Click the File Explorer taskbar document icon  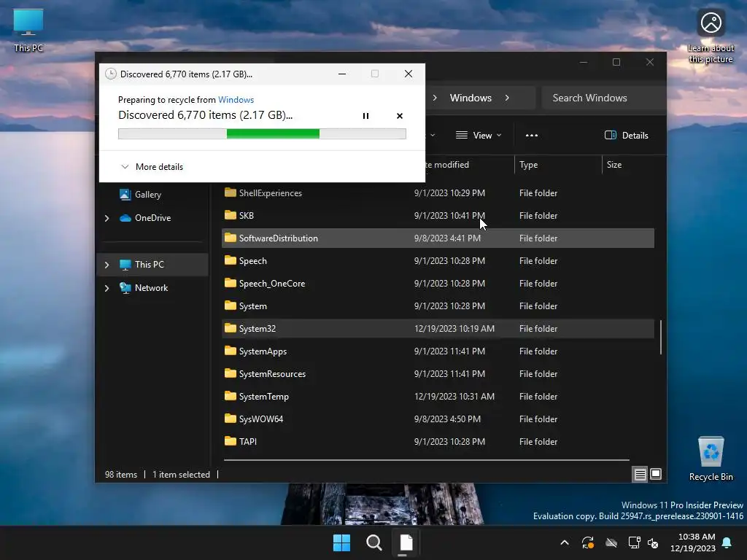coord(406,542)
